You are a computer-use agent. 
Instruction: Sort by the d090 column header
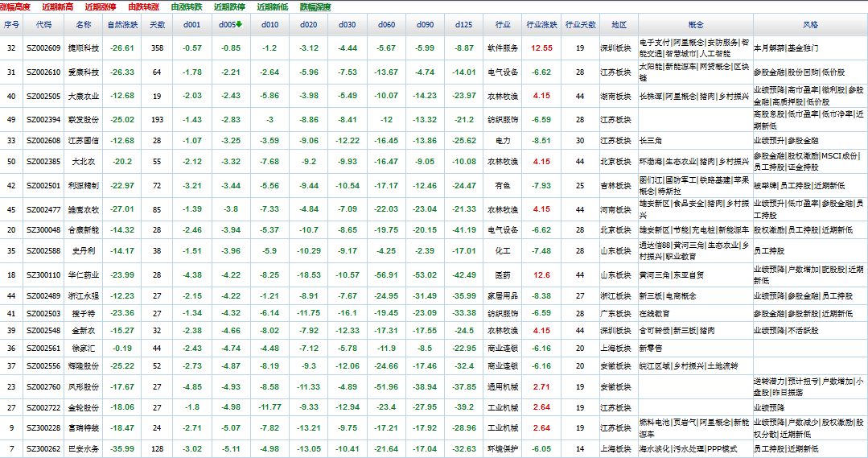pyautogui.click(x=425, y=25)
